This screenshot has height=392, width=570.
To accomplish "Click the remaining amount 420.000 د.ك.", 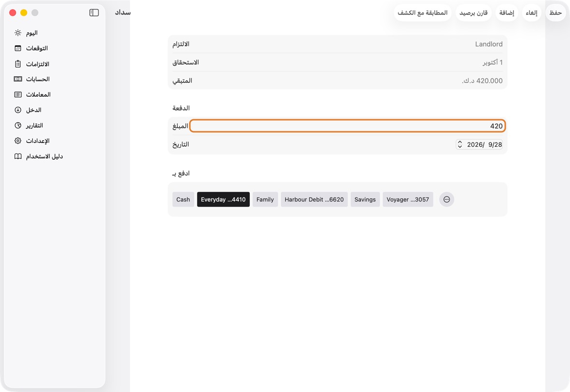I will pos(482,81).
